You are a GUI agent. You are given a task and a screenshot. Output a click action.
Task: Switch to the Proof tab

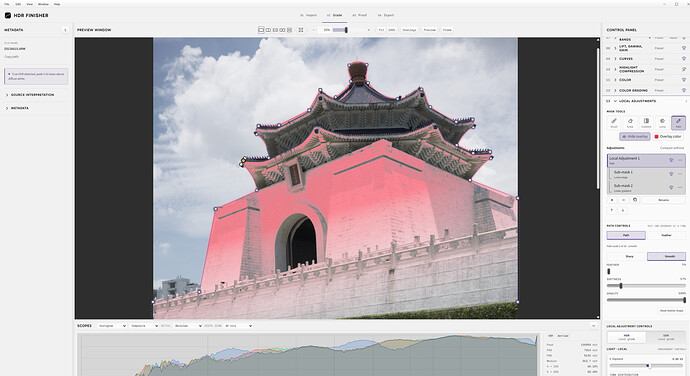(x=360, y=15)
